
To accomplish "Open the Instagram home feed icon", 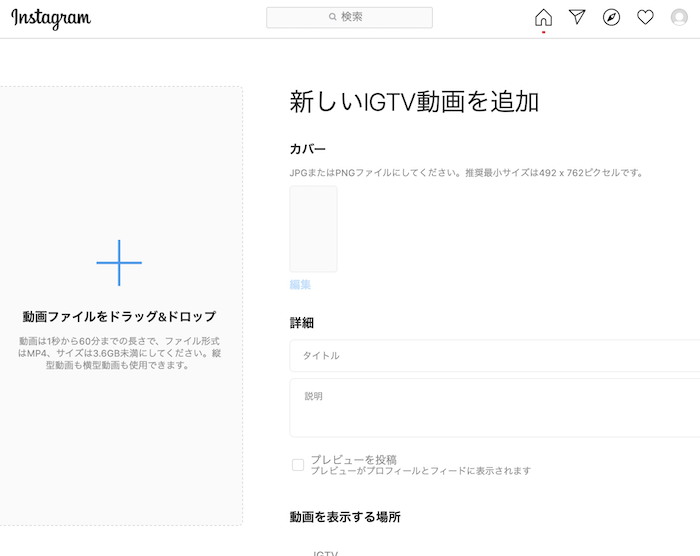I will click(x=543, y=18).
